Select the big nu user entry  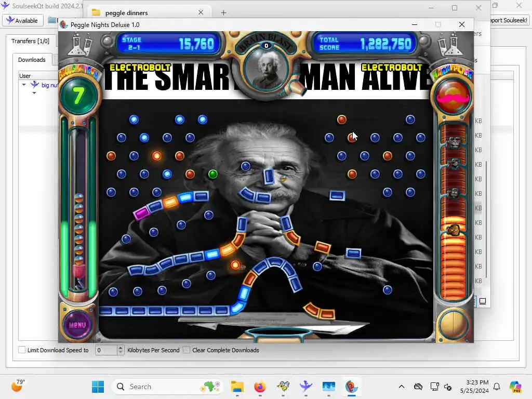click(49, 85)
